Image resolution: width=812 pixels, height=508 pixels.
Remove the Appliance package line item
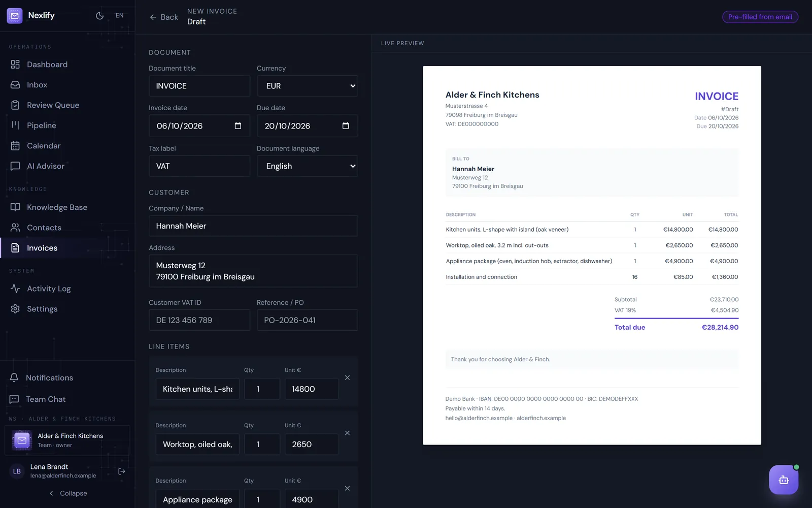pos(347,489)
